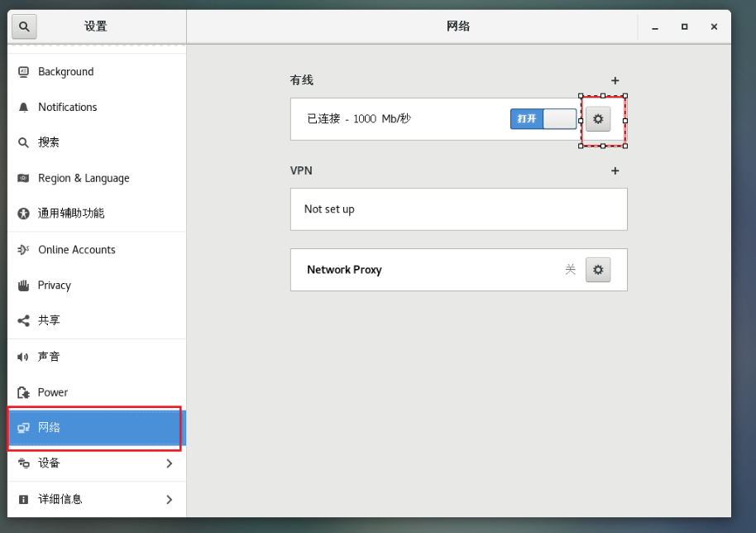
Task: Open wired connection gear settings
Action: pyautogui.click(x=598, y=119)
